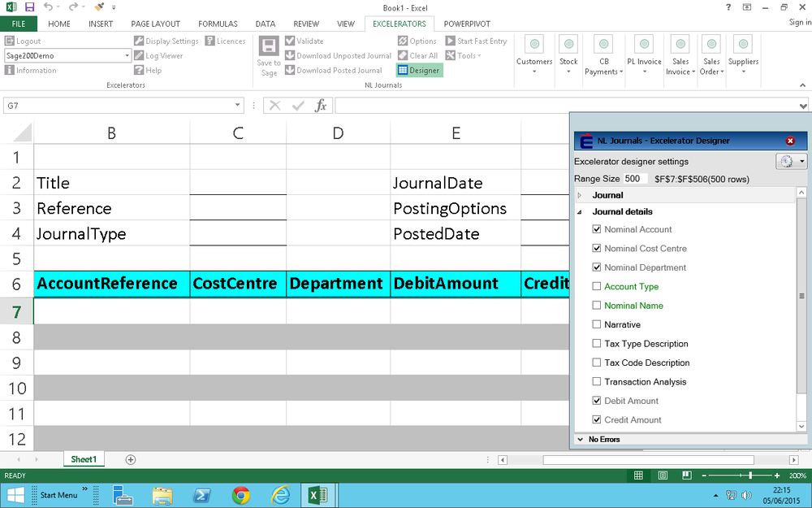Uncheck the Debit Amount checkbox
The image size is (812, 508).
(597, 401)
